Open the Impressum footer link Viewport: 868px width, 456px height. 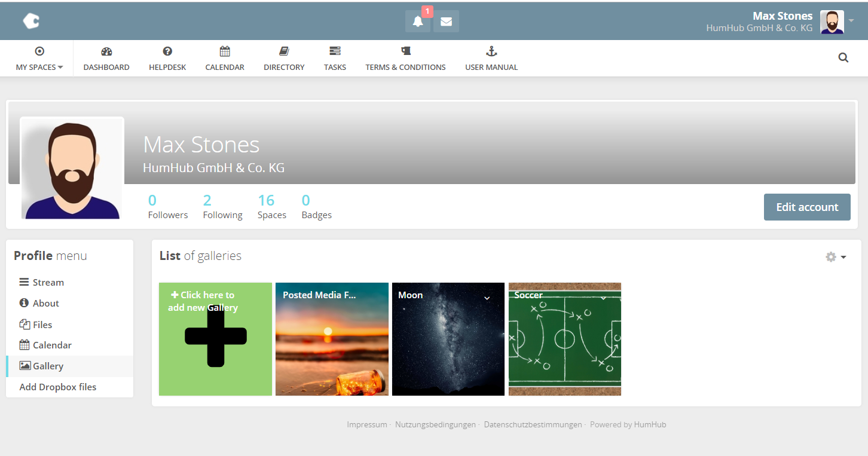point(367,424)
